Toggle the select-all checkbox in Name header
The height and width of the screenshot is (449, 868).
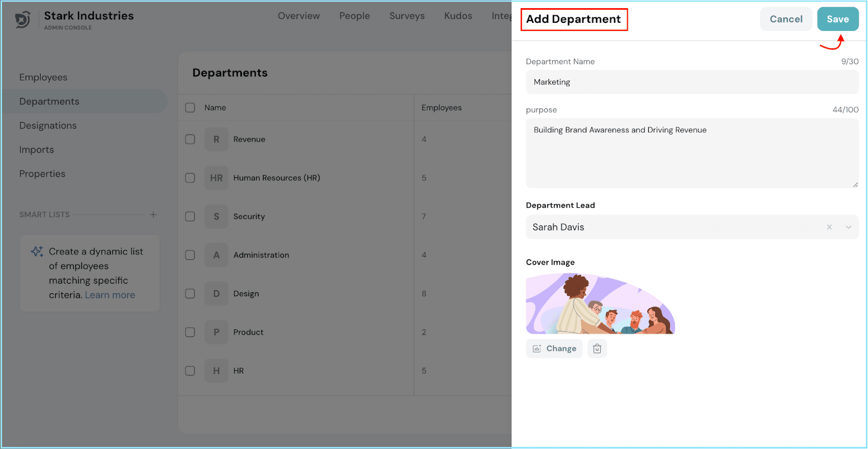(x=190, y=108)
